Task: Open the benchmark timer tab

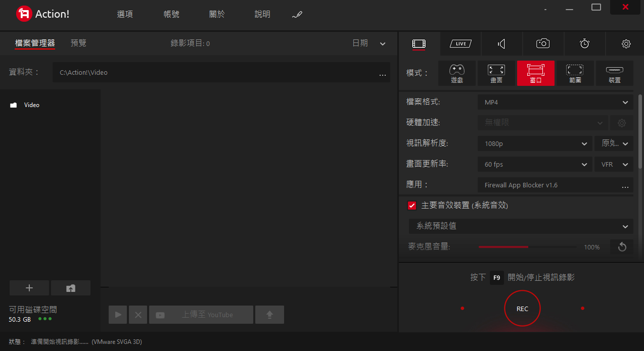Action: (584, 44)
